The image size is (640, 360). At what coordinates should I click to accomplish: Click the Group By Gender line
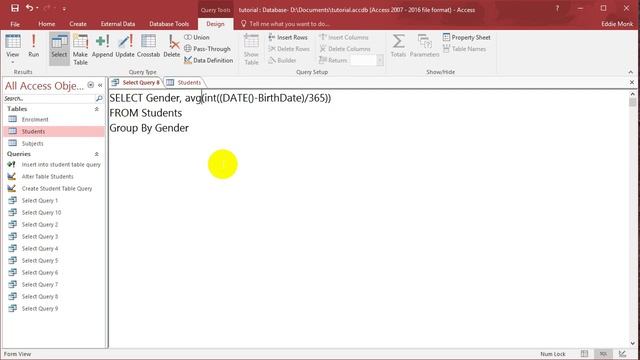[149, 128]
